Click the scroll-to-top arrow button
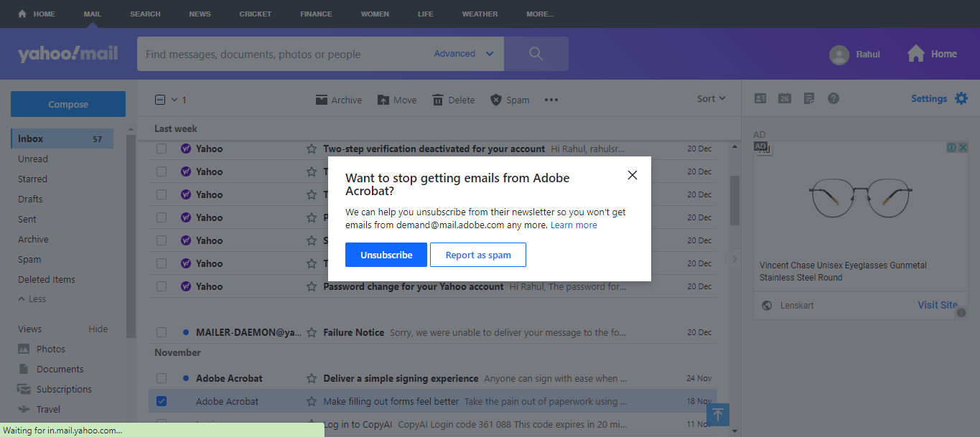Viewport: 980px width, 437px height. coord(718,414)
